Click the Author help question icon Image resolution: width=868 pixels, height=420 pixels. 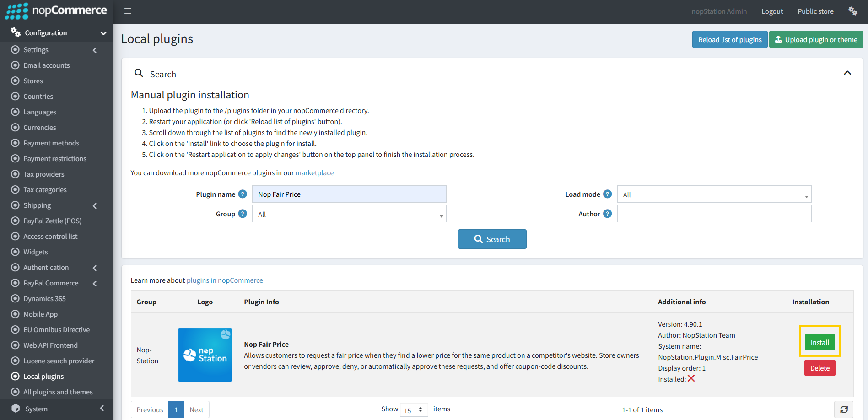pyautogui.click(x=607, y=214)
